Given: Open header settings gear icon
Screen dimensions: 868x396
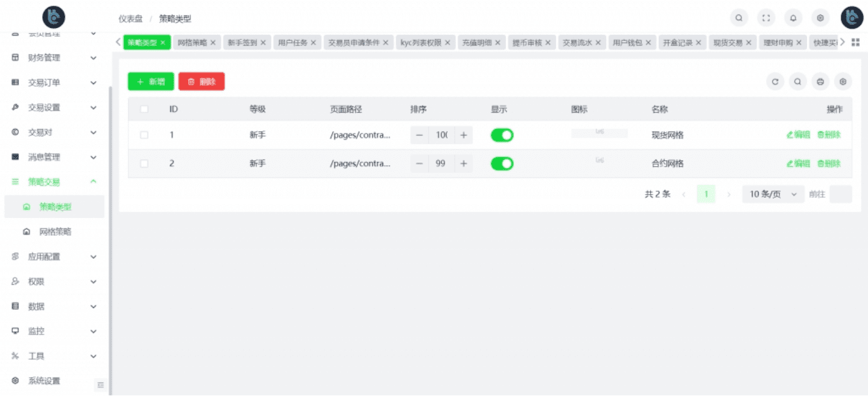Looking at the screenshot, I should tap(820, 18).
